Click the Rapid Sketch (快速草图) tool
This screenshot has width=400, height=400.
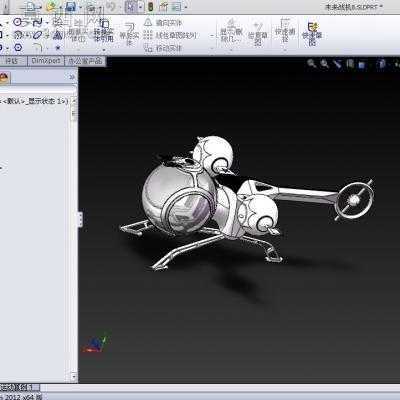(312, 33)
